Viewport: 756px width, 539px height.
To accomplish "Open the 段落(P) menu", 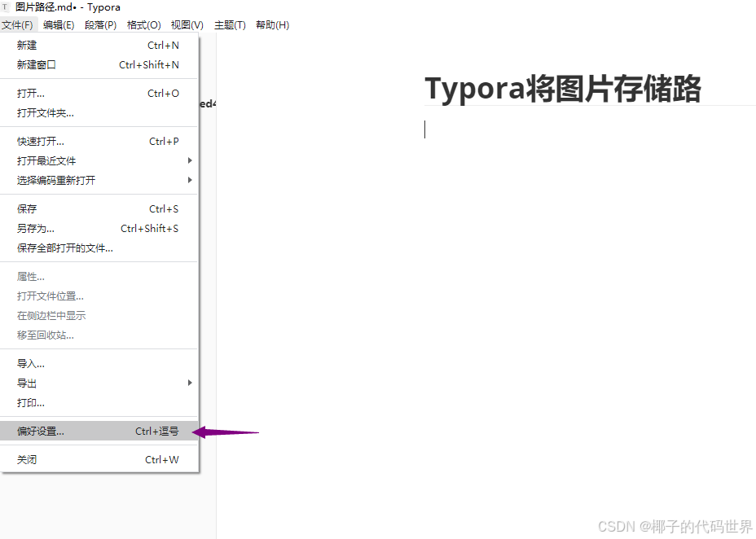I will pyautogui.click(x=100, y=25).
